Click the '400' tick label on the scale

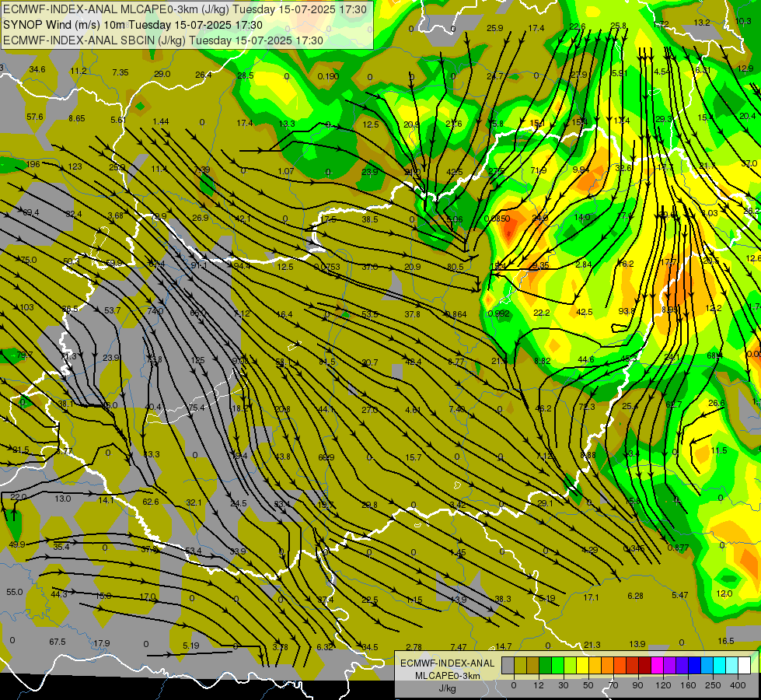pos(738,685)
